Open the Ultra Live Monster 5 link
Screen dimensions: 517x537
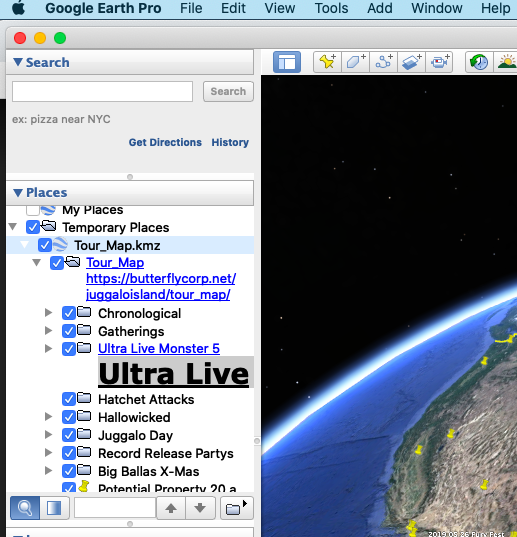point(159,349)
